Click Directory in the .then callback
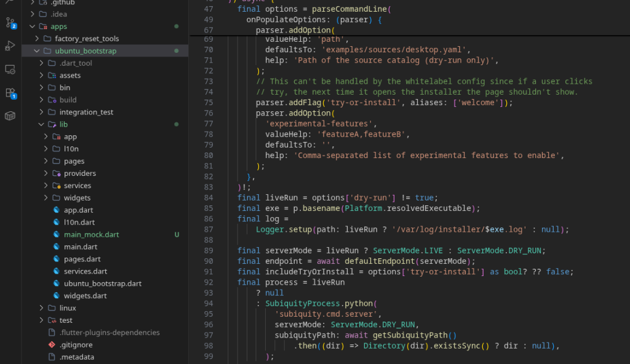This screenshot has width=630, height=364. click(x=384, y=346)
